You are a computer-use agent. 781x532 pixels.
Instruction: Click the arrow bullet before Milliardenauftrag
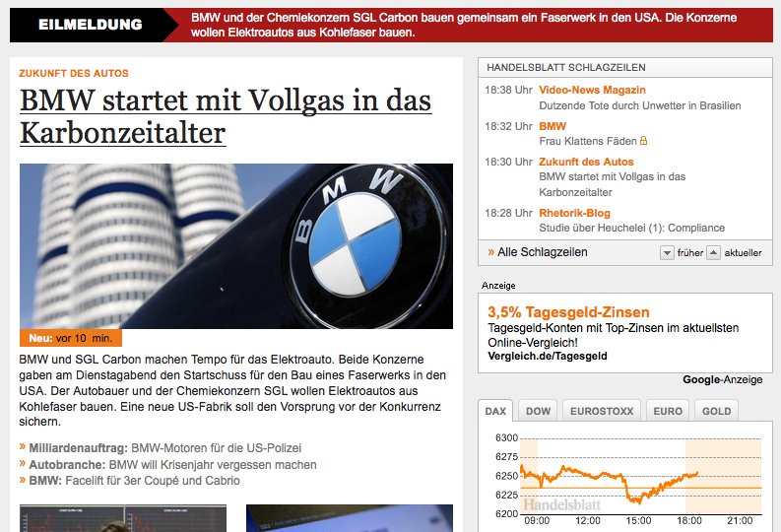(23, 447)
